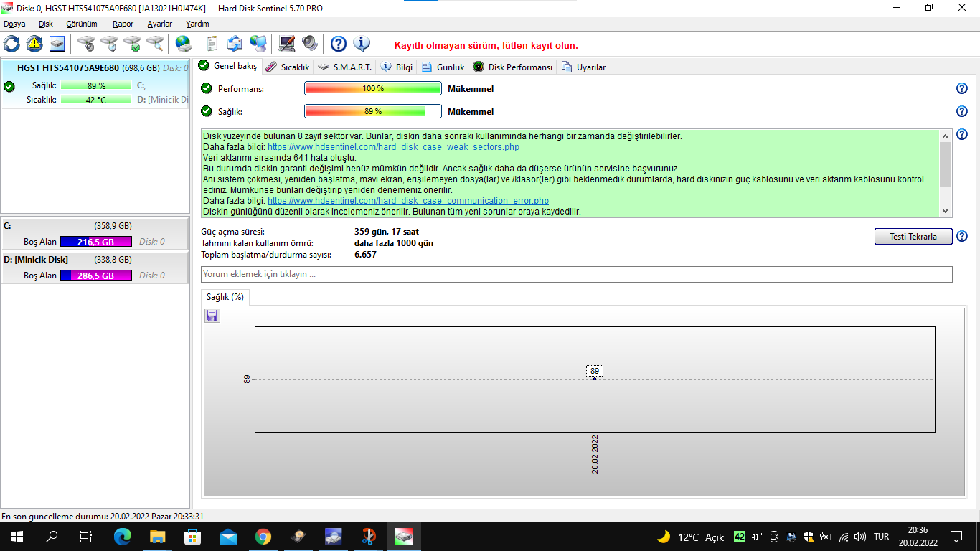Click the networked monitors toolbar icon

[258, 44]
